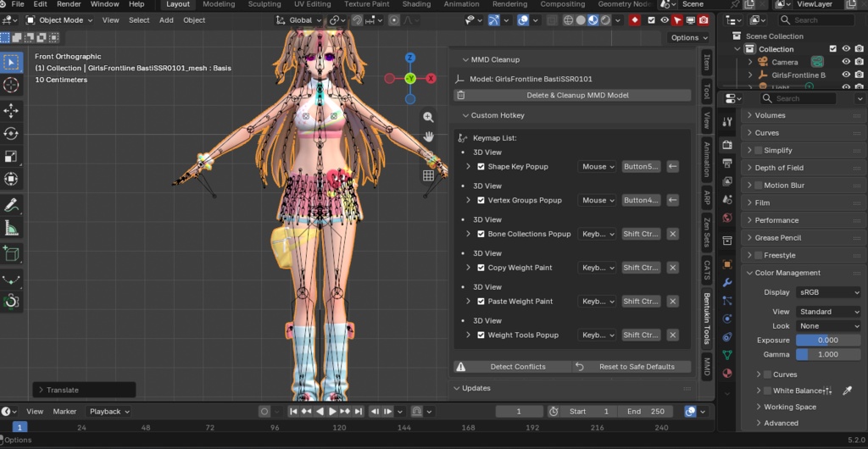The width and height of the screenshot is (868, 449).
Task: Switch to the Shading workspace tab
Action: click(x=416, y=4)
